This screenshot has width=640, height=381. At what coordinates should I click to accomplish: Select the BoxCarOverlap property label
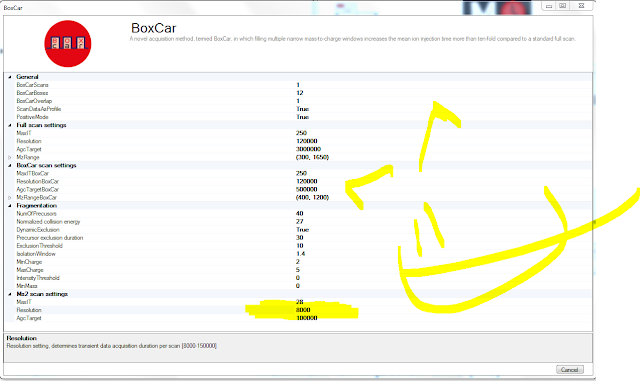(x=34, y=101)
